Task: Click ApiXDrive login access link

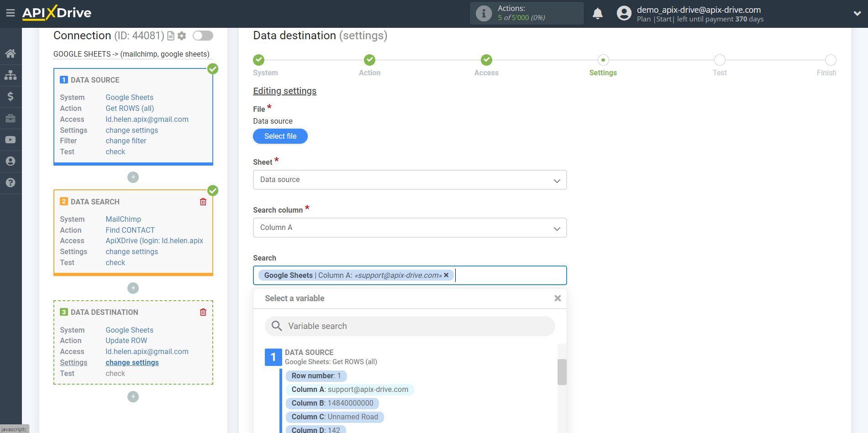Action: pyautogui.click(x=154, y=240)
